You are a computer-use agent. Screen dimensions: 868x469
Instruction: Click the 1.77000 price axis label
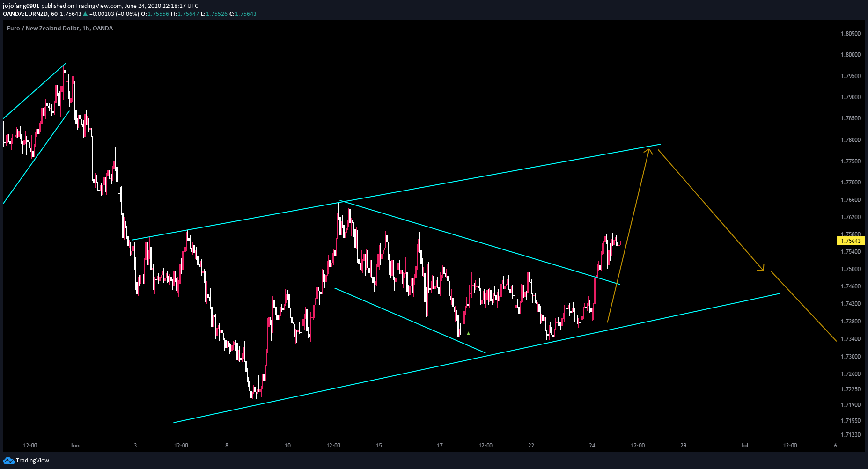point(851,183)
